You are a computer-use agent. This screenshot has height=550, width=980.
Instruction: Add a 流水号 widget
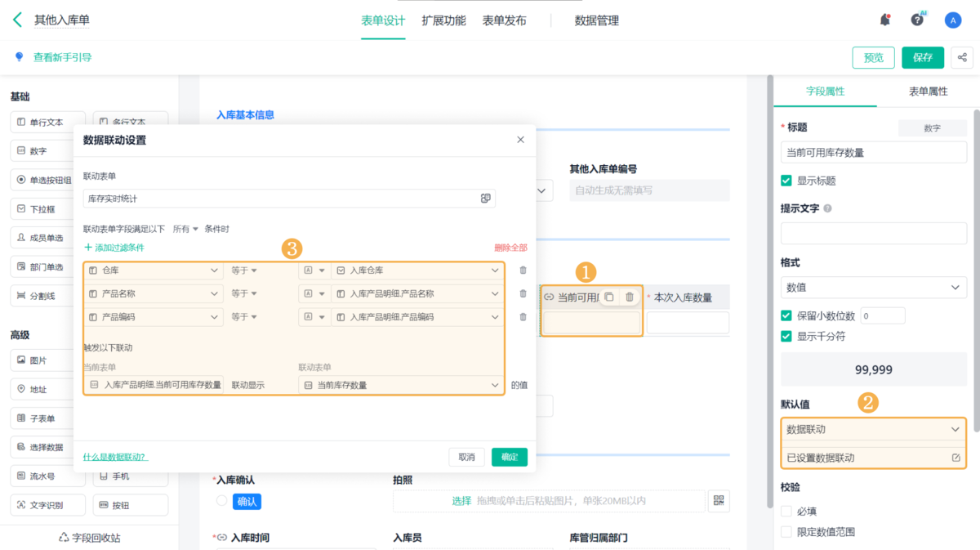[48, 476]
